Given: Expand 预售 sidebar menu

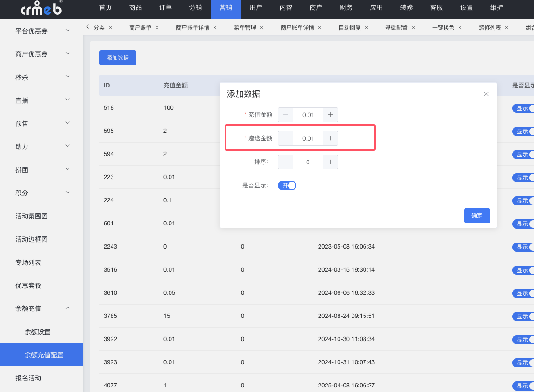Looking at the screenshot, I should pos(42,124).
